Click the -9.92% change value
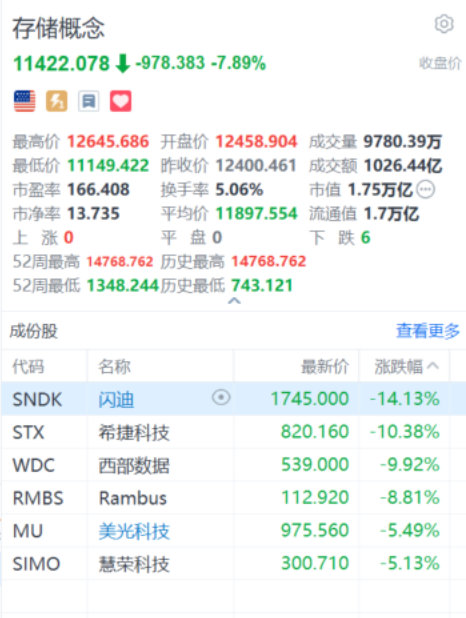The image size is (466, 618). [410, 465]
